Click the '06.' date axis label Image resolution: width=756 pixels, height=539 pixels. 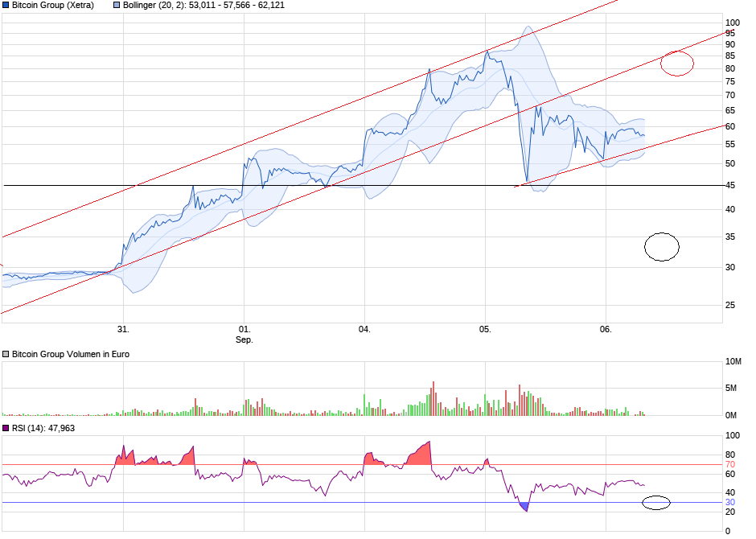606,329
